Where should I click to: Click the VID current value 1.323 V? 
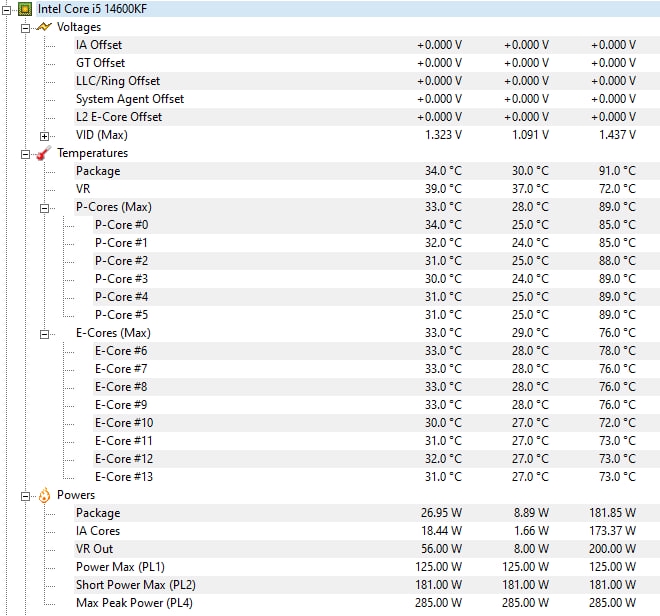[x=443, y=135]
